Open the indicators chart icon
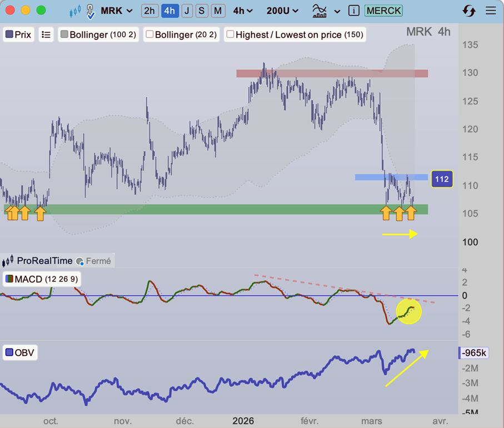 click(x=320, y=11)
